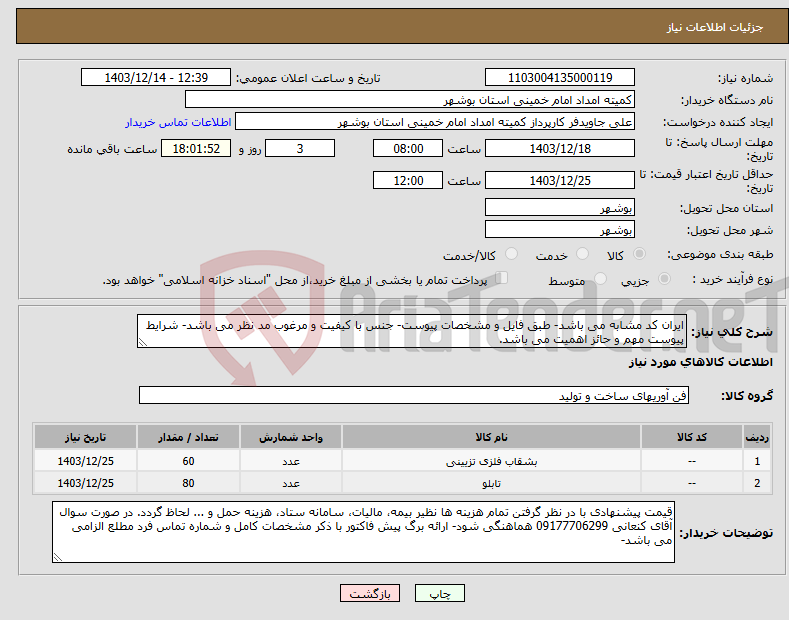Click the استان محل تحویل label
Screen dimensions: 789x620
[727, 208]
